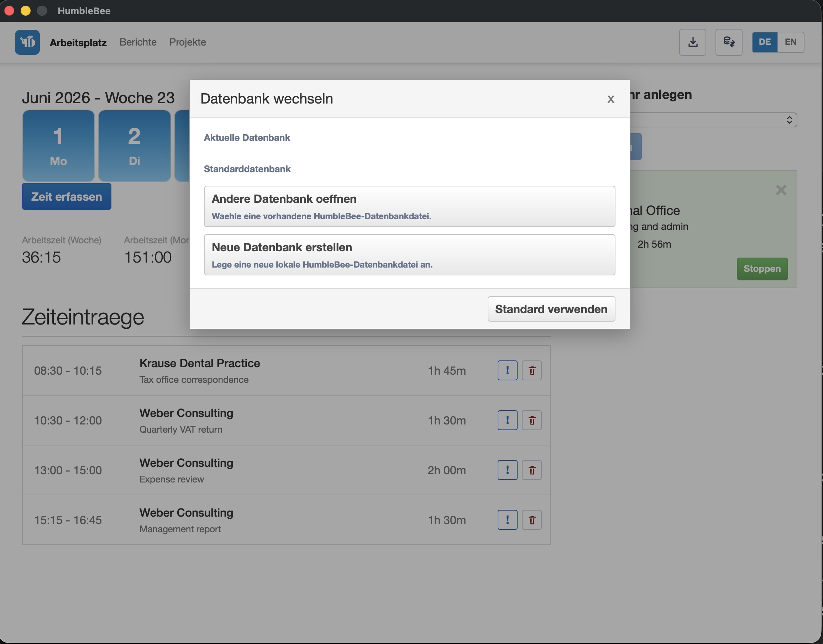Viewport: 823px width, 644px height.
Task: Click the Zeiteintraege heading
Action: coord(83,317)
